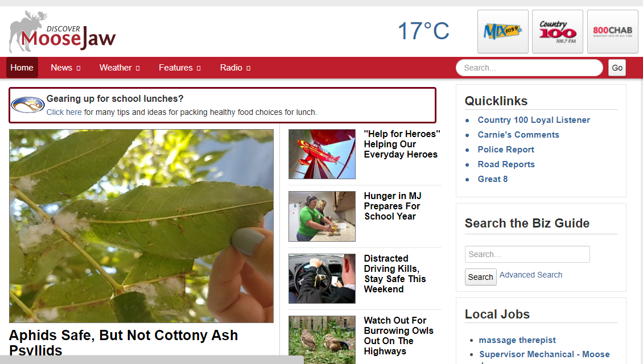The width and height of the screenshot is (643, 364).
Task: Open the Country 100 radio station logo
Action: (558, 31)
